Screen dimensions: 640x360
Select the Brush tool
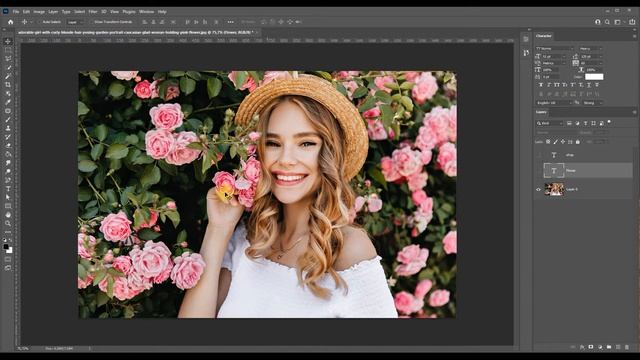tap(8, 120)
